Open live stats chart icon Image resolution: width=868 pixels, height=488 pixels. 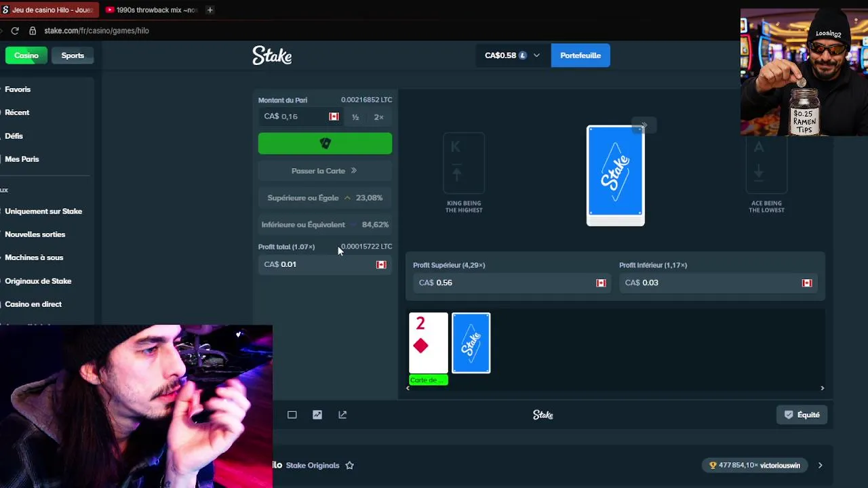317,415
